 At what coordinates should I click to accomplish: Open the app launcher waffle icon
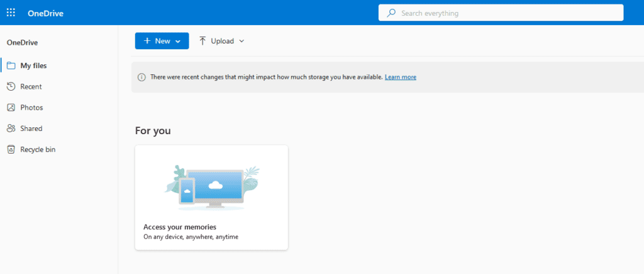click(11, 13)
